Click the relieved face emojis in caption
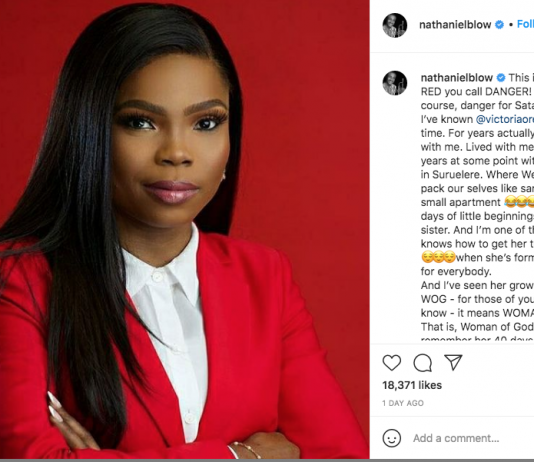The height and width of the screenshot is (462, 534). tap(438, 257)
